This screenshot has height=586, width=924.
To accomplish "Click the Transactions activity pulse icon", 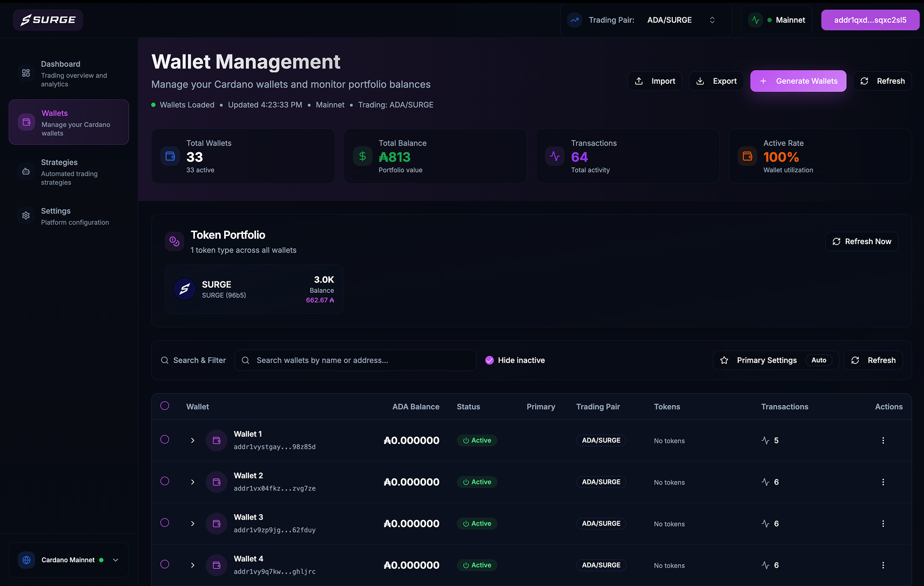I will coord(555,157).
